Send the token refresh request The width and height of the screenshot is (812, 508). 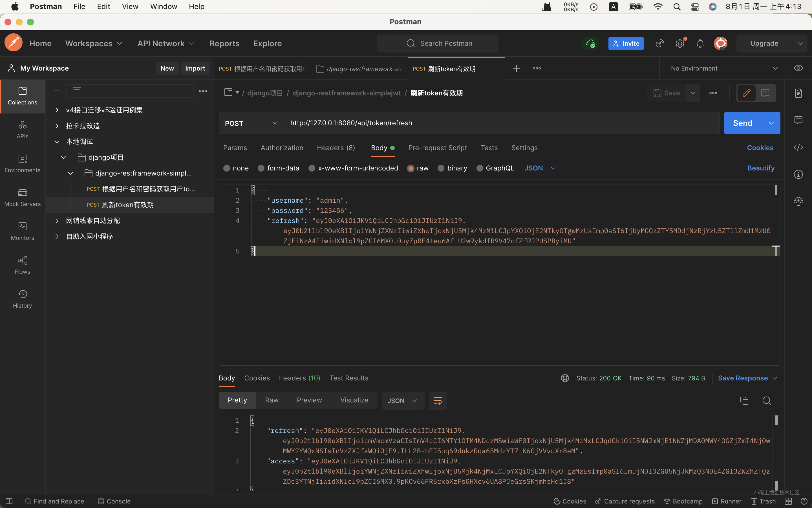click(743, 123)
